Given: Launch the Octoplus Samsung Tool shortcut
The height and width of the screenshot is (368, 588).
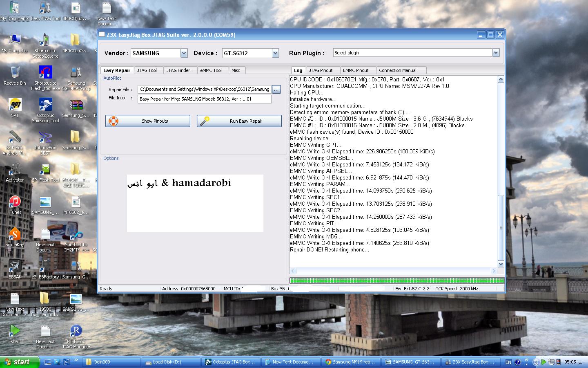Looking at the screenshot, I should (45, 110).
